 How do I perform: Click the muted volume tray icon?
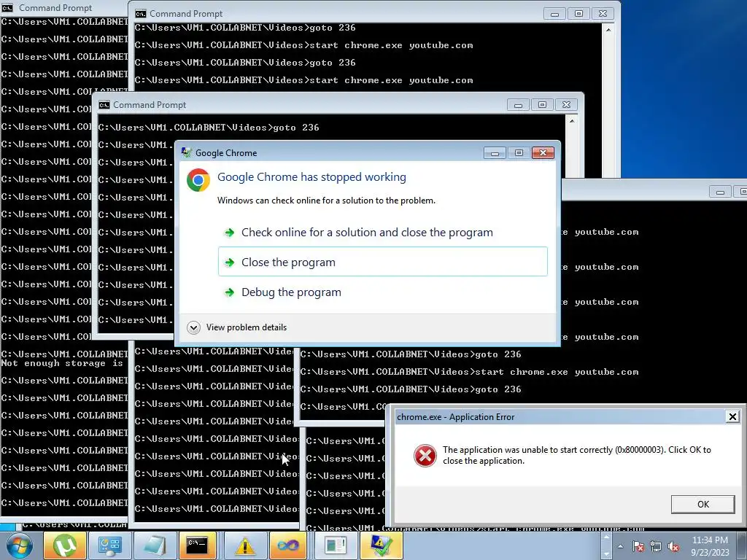[673, 546]
